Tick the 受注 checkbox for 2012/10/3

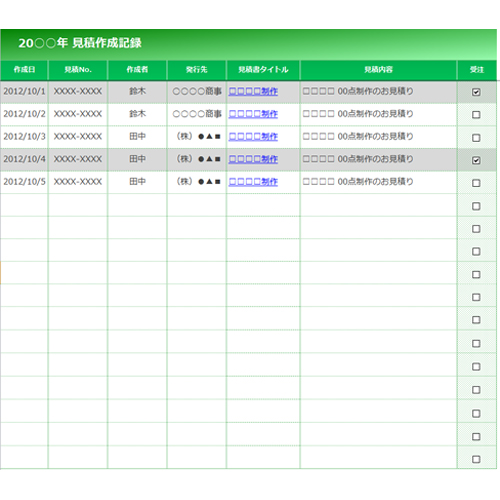(x=476, y=138)
